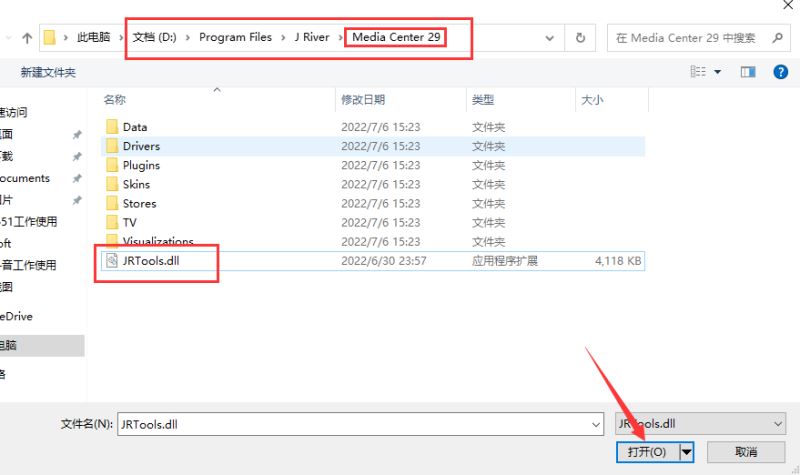This screenshot has height=475, width=800.
Task: Select the Data folder icon
Action: pos(112,127)
